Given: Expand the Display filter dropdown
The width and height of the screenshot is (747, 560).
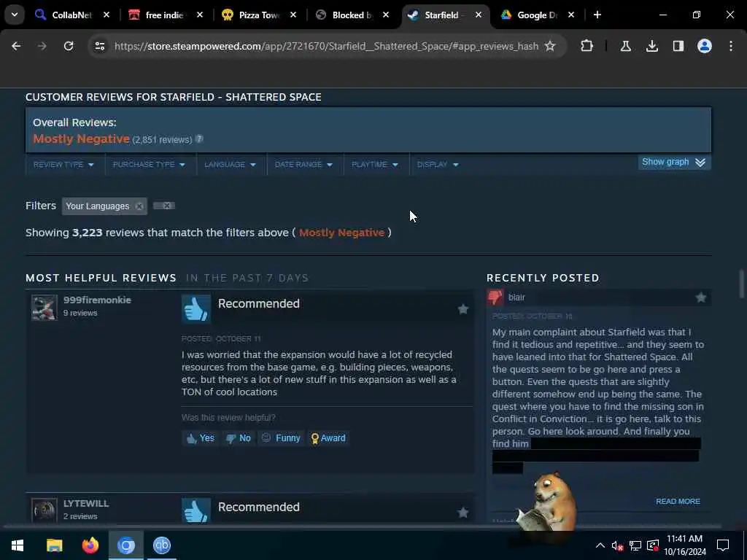Looking at the screenshot, I should 438,165.
